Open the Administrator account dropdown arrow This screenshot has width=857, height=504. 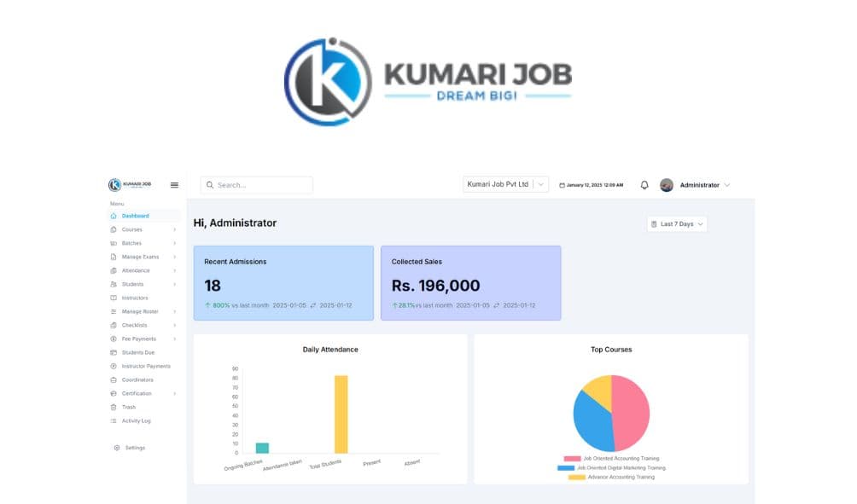727,185
